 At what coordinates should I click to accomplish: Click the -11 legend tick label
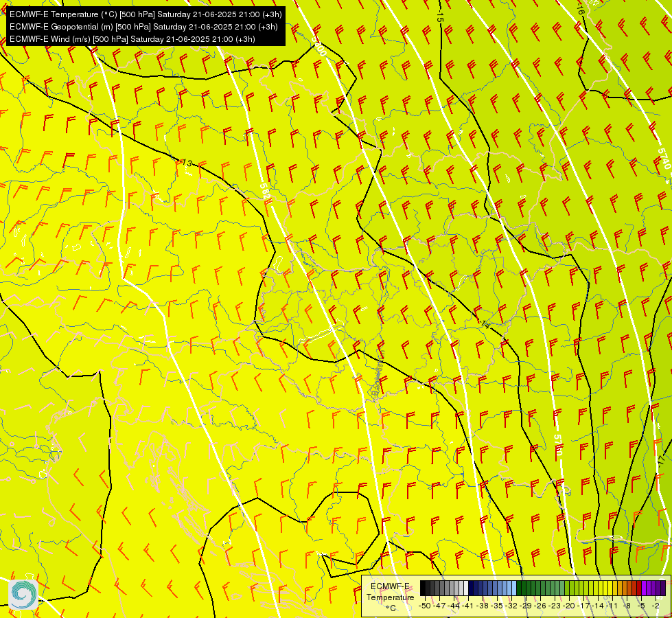click(x=612, y=606)
